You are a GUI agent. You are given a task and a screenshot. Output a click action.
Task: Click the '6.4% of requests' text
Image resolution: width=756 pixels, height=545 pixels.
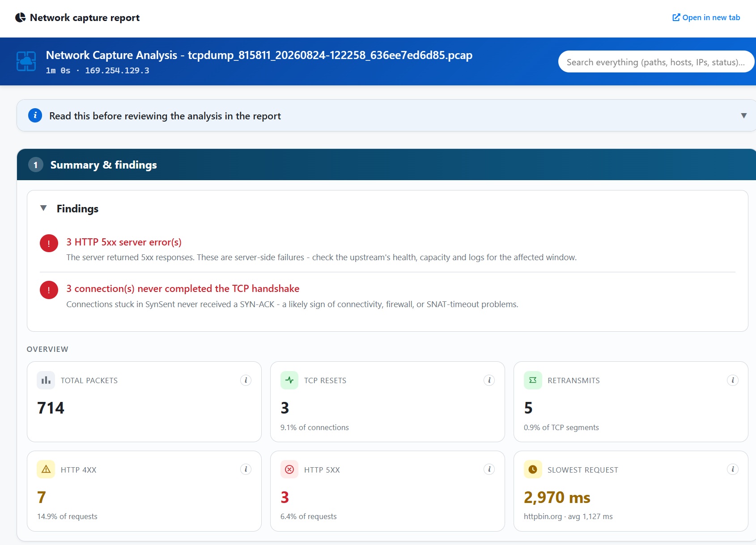point(308,516)
